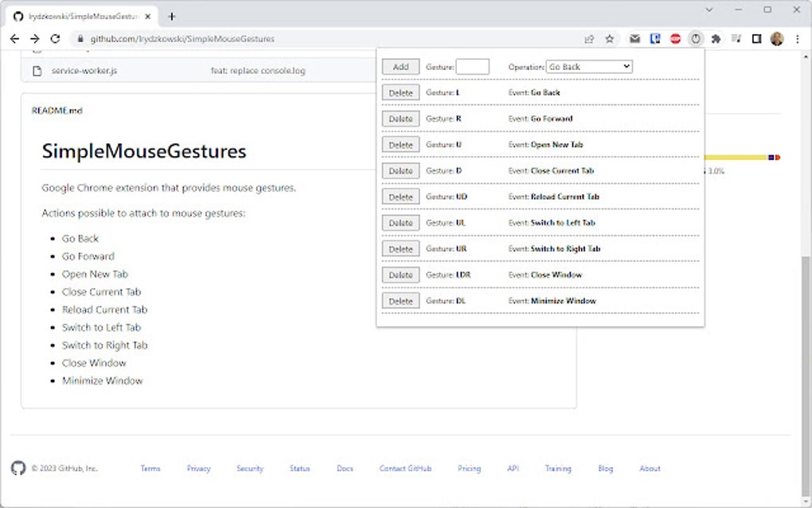Reload the page using the refresh icon
Screen dimensions: 812x508
[55, 38]
